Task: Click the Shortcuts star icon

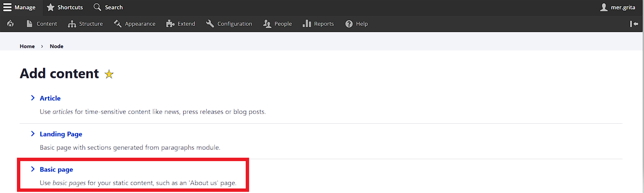Action: coord(50,7)
